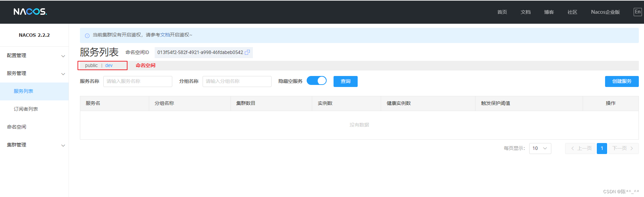Click the 下一页 next page button

click(624, 149)
